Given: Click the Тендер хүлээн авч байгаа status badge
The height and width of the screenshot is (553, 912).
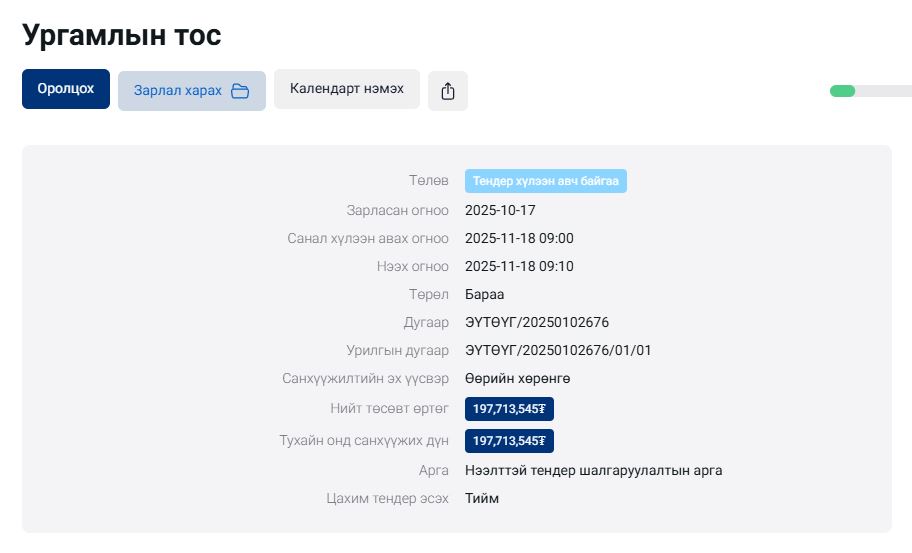Looking at the screenshot, I should [x=545, y=181].
